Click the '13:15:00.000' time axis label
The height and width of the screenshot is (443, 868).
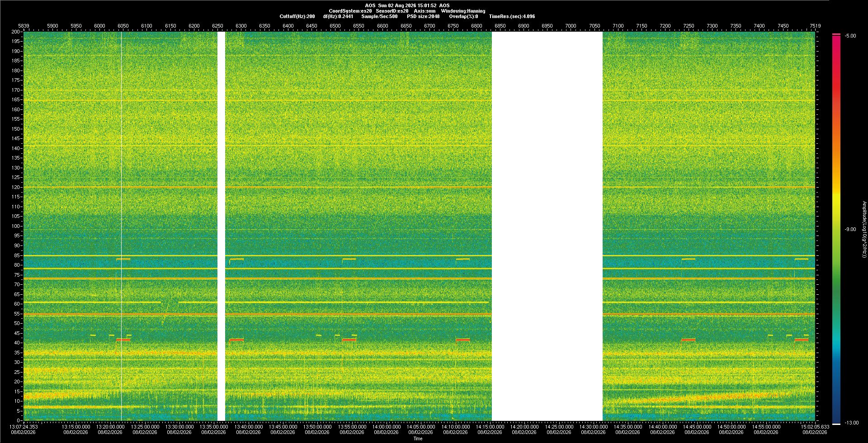[x=76, y=426]
